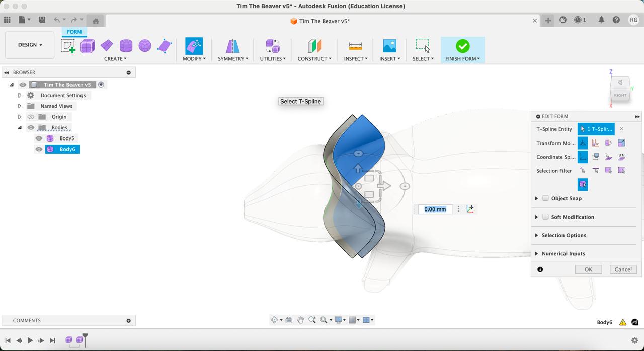This screenshot has height=351, width=644.
Task: Cancel the Edit Form dialog
Action: coord(623,269)
